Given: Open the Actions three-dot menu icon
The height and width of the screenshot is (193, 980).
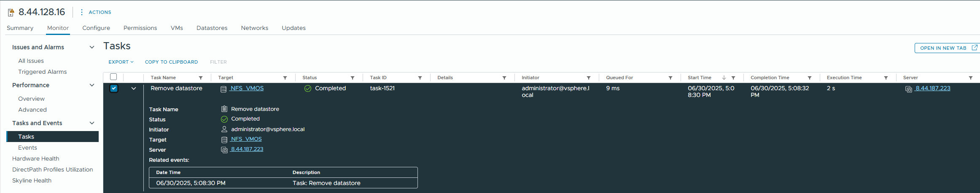Looking at the screenshot, I should [x=81, y=12].
